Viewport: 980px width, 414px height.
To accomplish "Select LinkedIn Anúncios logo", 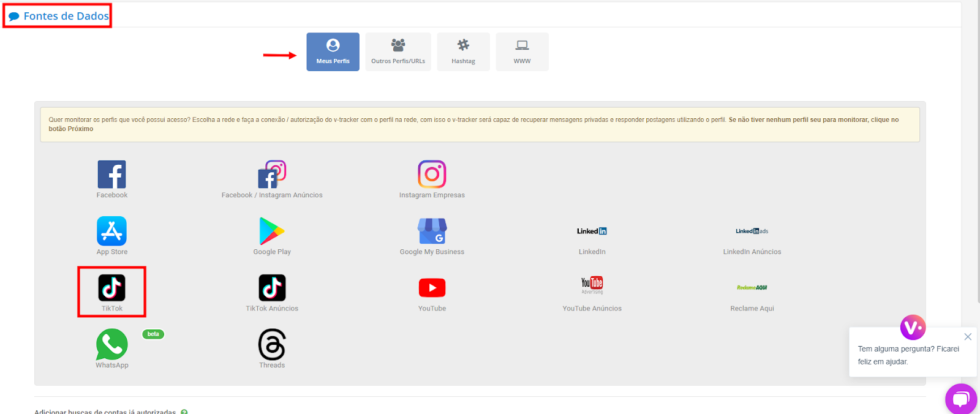I will tap(752, 231).
